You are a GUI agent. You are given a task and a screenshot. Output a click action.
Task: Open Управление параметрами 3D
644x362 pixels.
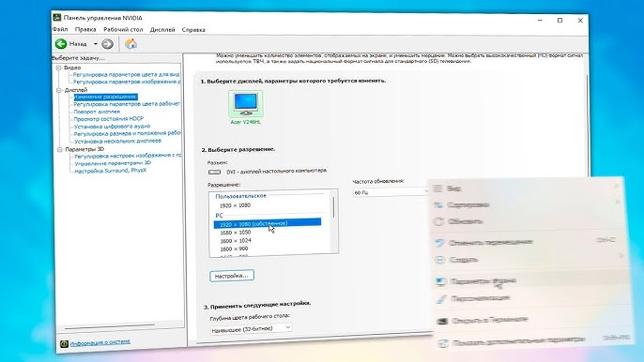click(113, 163)
